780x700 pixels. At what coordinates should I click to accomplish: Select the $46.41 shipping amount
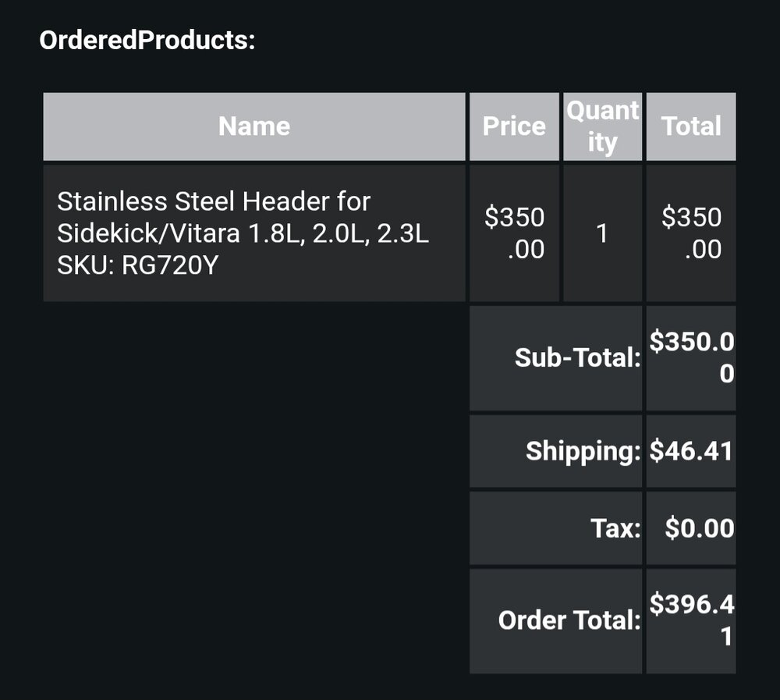tap(691, 451)
